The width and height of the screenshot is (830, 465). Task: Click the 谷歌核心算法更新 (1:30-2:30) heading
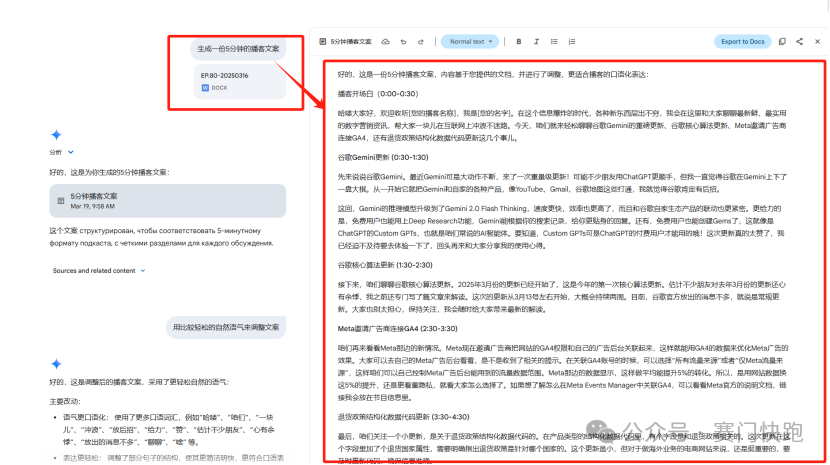coord(385,265)
